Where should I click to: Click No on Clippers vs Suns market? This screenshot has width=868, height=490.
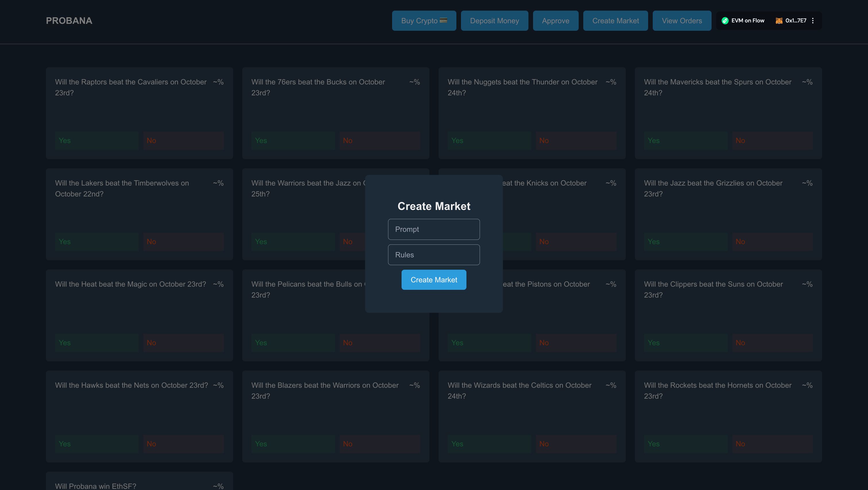click(x=772, y=343)
